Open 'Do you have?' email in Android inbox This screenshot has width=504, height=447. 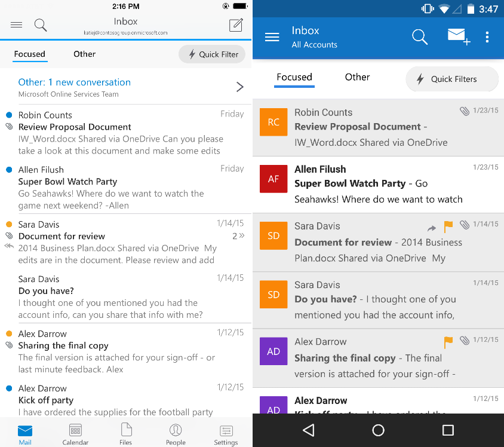379,300
